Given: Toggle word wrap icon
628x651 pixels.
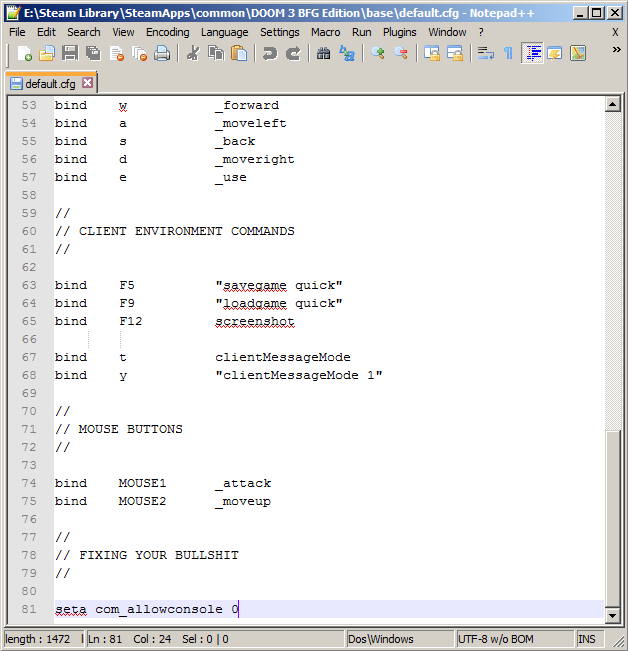Looking at the screenshot, I should 486,54.
